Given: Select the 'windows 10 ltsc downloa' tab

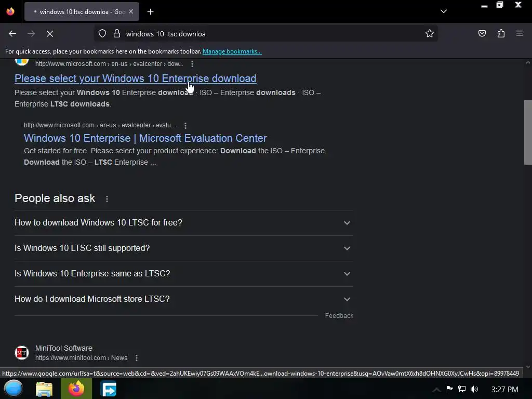Looking at the screenshot, I should [82, 11].
